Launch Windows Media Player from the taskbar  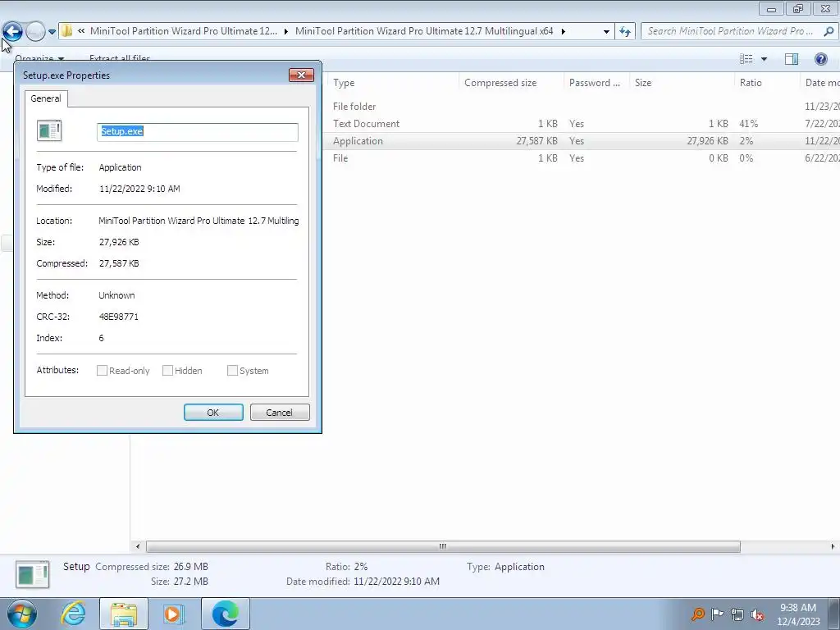click(x=173, y=614)
